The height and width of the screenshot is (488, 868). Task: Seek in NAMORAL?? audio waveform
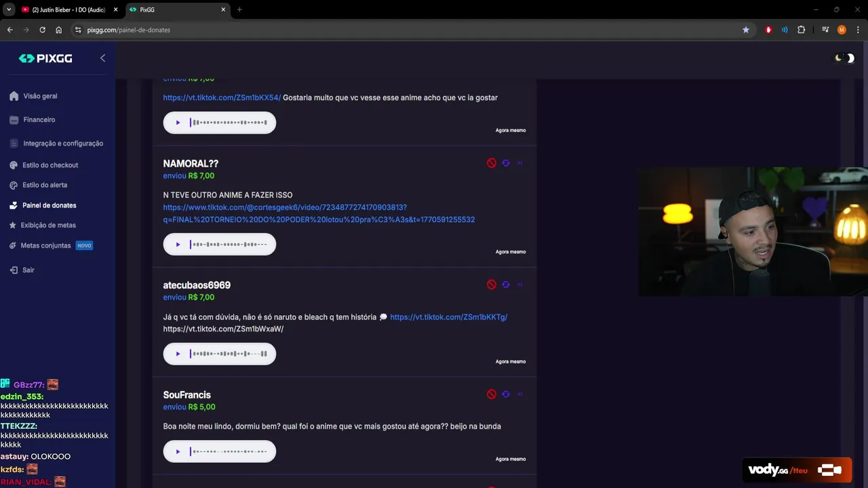pyautogui.click(x=229, y=245)
